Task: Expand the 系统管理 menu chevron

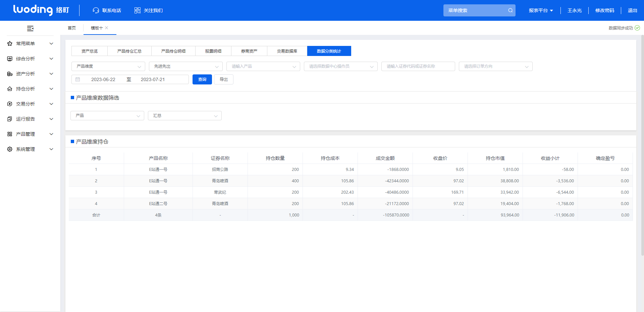Action: (x=51, y=149)
